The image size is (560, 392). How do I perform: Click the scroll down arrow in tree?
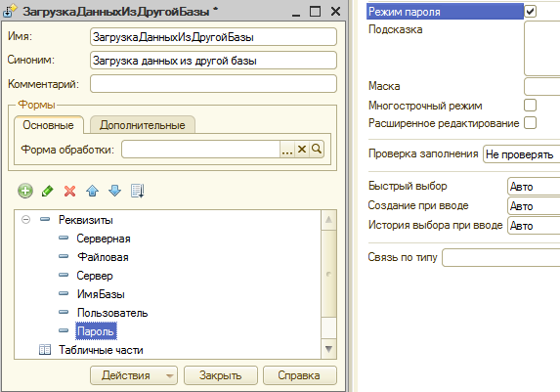click(x=329, y=349)
